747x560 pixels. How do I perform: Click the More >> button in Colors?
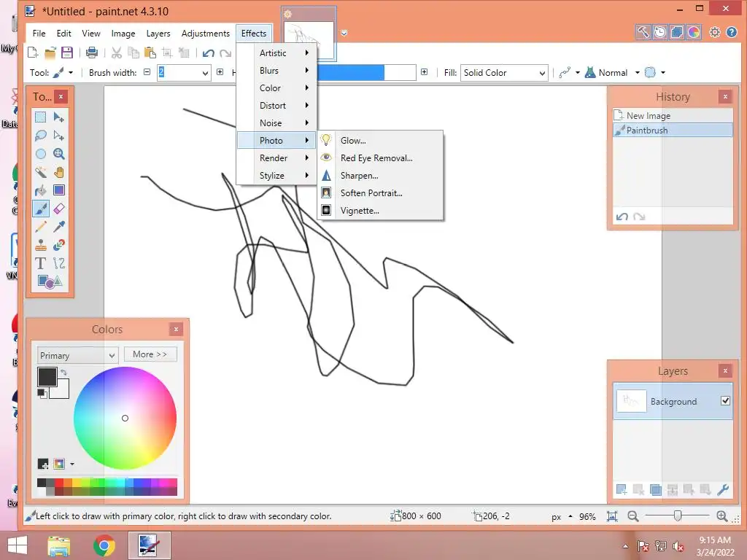point(150,354)
